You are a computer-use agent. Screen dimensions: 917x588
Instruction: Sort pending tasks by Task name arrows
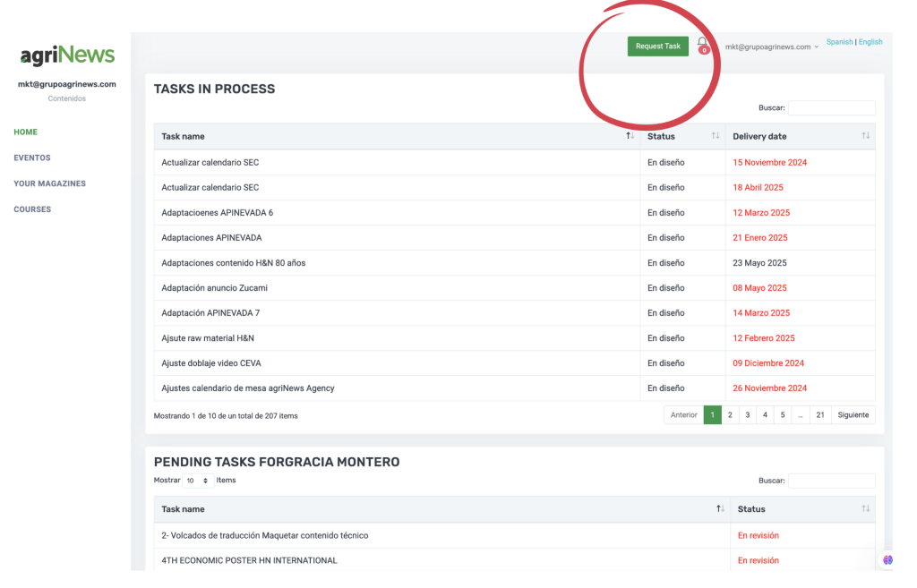click(x=720, y=508)
